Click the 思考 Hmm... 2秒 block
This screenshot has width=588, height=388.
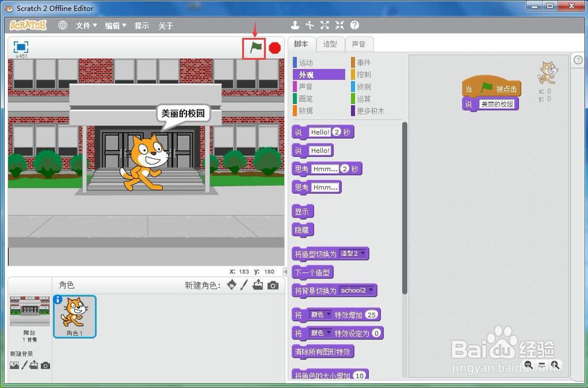click(x=326, y=169)
